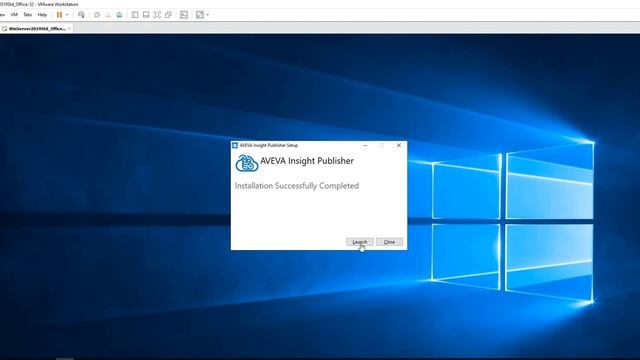Screen dimensions: 640x360
Task: Click the AVEVA Insight Publisher cloud logo
Action: [x=247, y=163]
